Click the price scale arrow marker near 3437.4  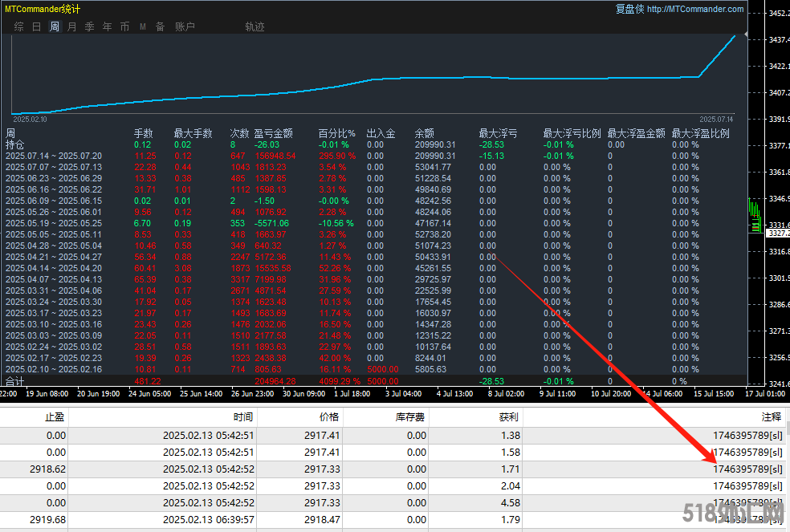pyautogui.click(x=747, y=35)
